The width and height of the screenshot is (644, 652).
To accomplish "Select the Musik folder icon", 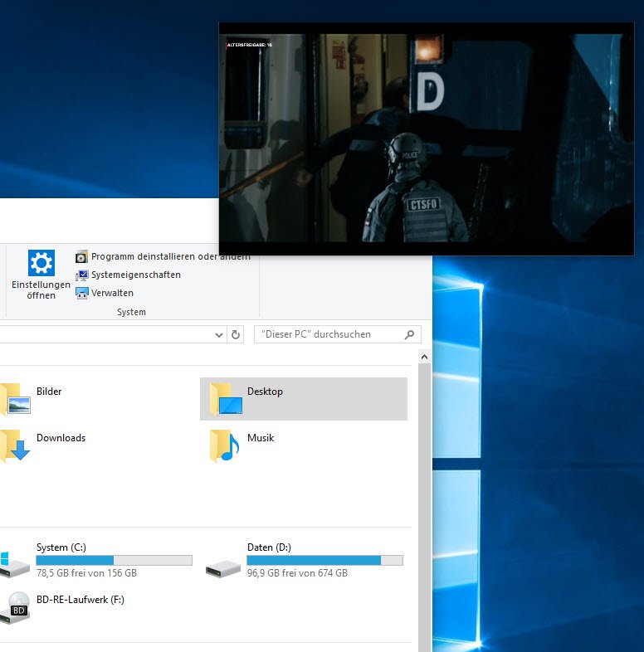I will (224, 446).
